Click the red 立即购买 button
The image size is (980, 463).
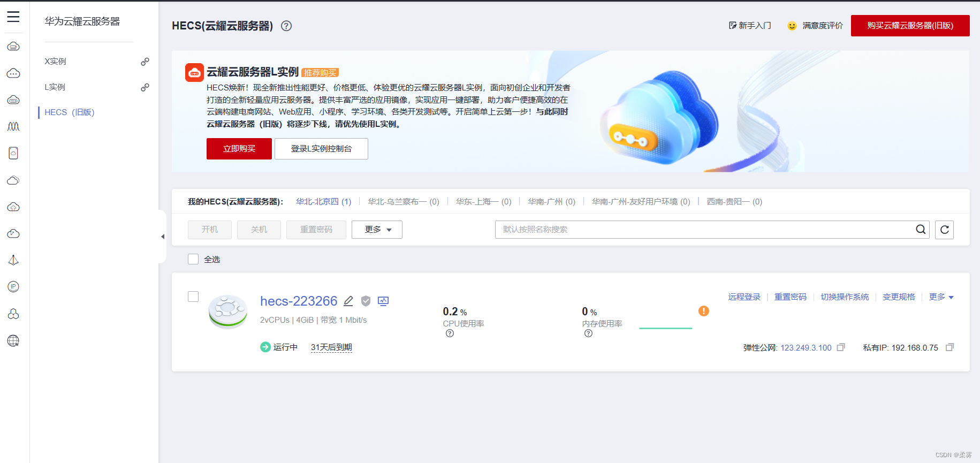(239, 149)
